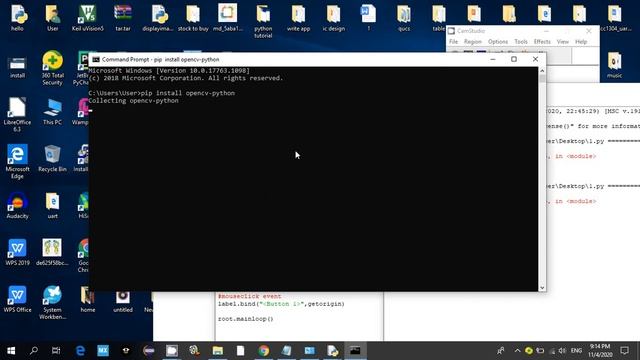Open the qucs folder on desktop
This screenshot has height=360, width=640.
click(404, 18)
